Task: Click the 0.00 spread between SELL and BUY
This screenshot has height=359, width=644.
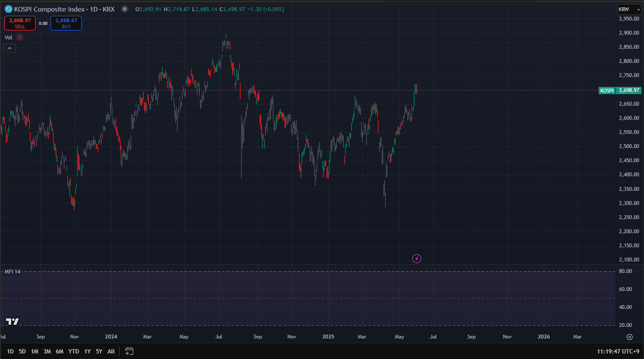Action: (x=43, y=24)
